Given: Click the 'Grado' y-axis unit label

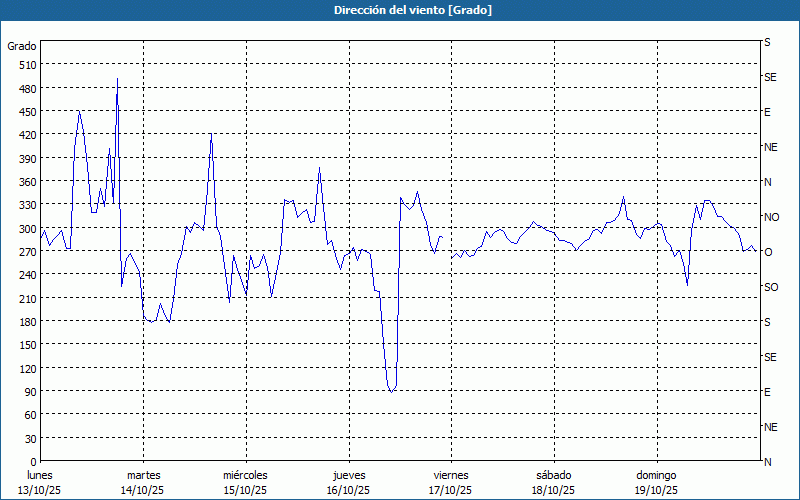Looking at the screenshot, I should tap(22, 46).
